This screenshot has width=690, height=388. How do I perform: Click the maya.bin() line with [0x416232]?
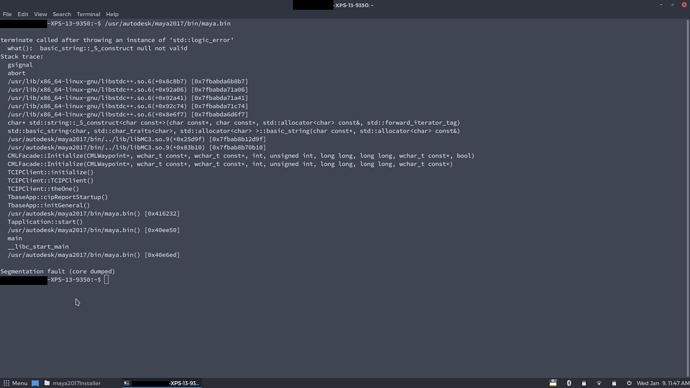click(x=93, y=213)
